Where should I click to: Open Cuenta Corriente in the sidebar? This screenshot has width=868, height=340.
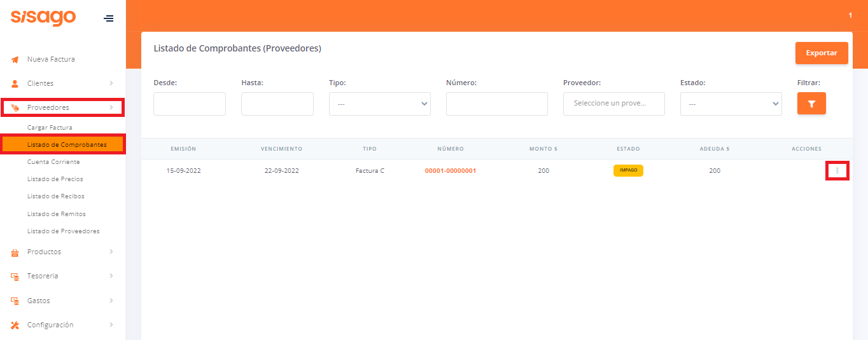[x=53, y=162]
